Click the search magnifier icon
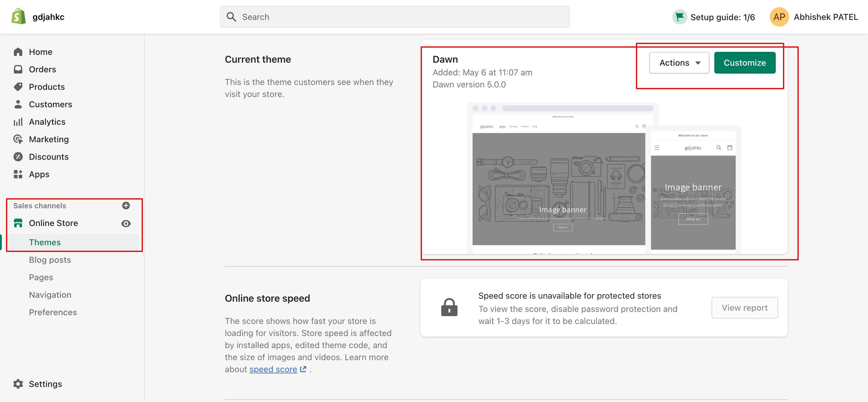868x402 pixels. pyautogui.click(x=231, y=17)
